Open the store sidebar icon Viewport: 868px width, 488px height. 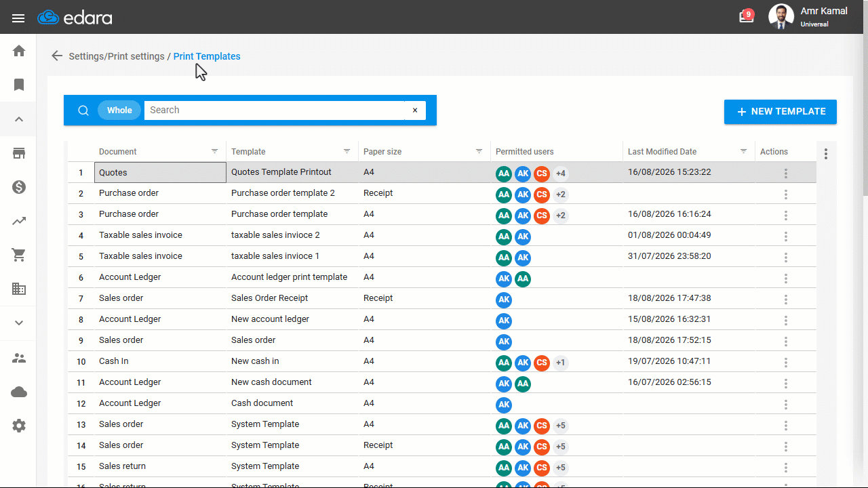point(19,153)
